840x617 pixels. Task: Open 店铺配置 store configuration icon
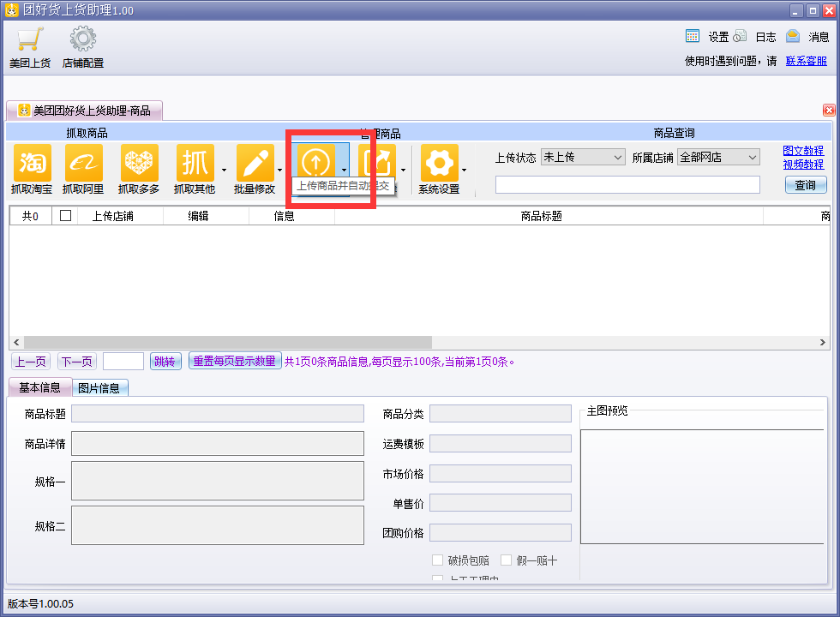[x=83, y=39]
